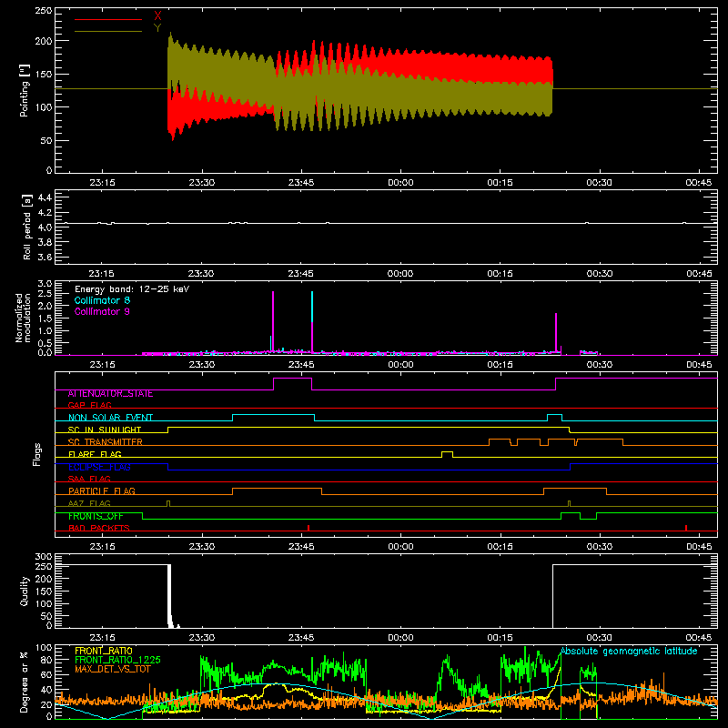Viewport: 728px width, 728px height.
Task: Click the olive Y legend letter
Action: 157,28
